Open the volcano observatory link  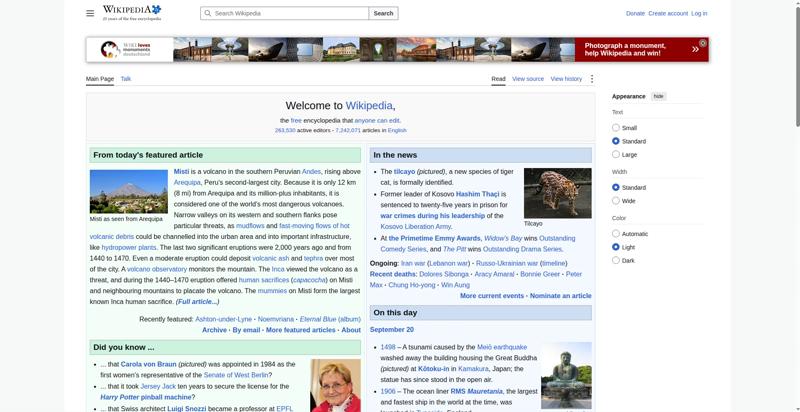157,269
